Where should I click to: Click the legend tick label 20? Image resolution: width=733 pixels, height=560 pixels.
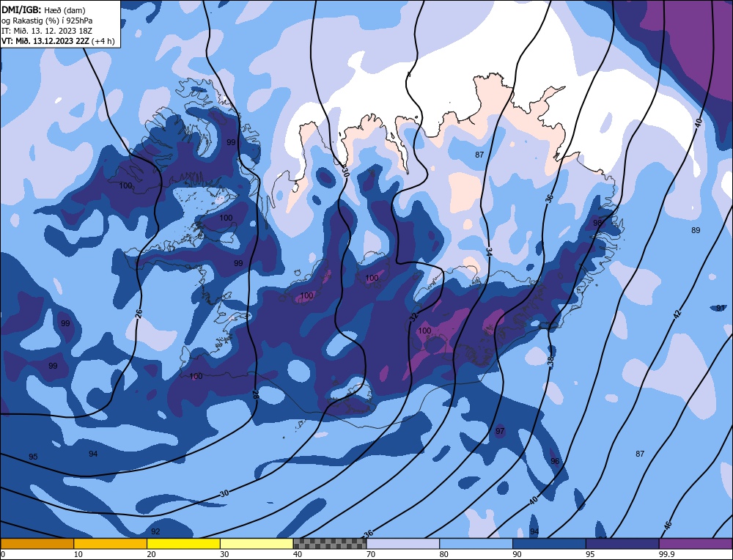pyautogui.click(x=152, y=554)
